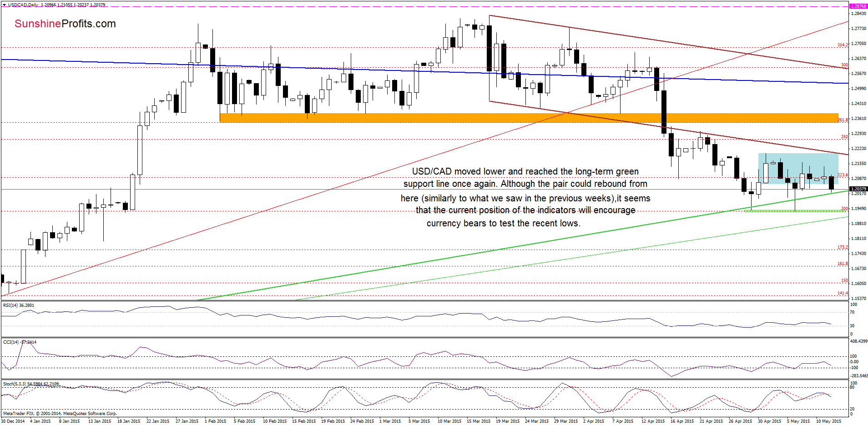Click the 19 Feb 2015 date label
The width and height of the screenshot is (868, 425).
pos(333,421)
